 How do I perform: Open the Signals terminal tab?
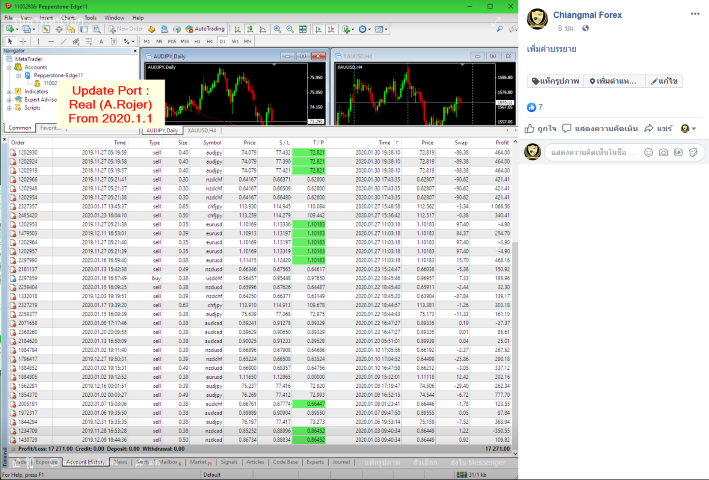[229, 462]
